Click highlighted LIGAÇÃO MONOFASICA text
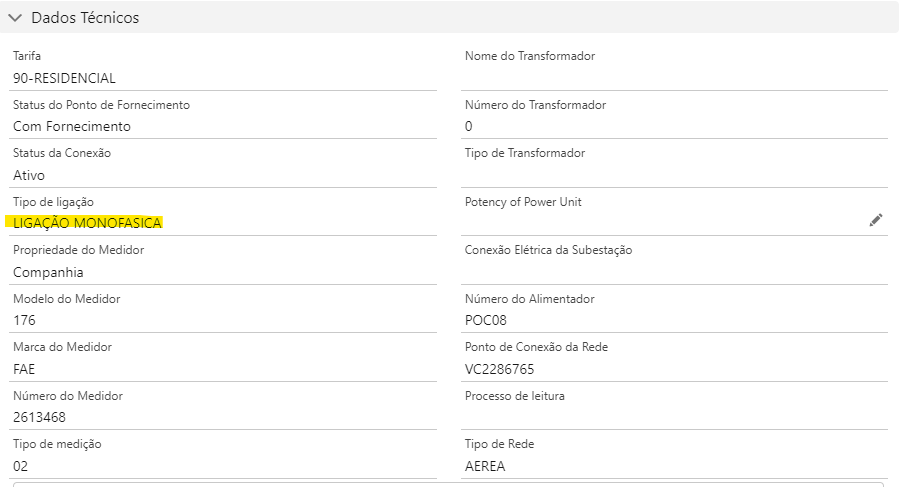The image size is (903, 487). pos(87,223)
